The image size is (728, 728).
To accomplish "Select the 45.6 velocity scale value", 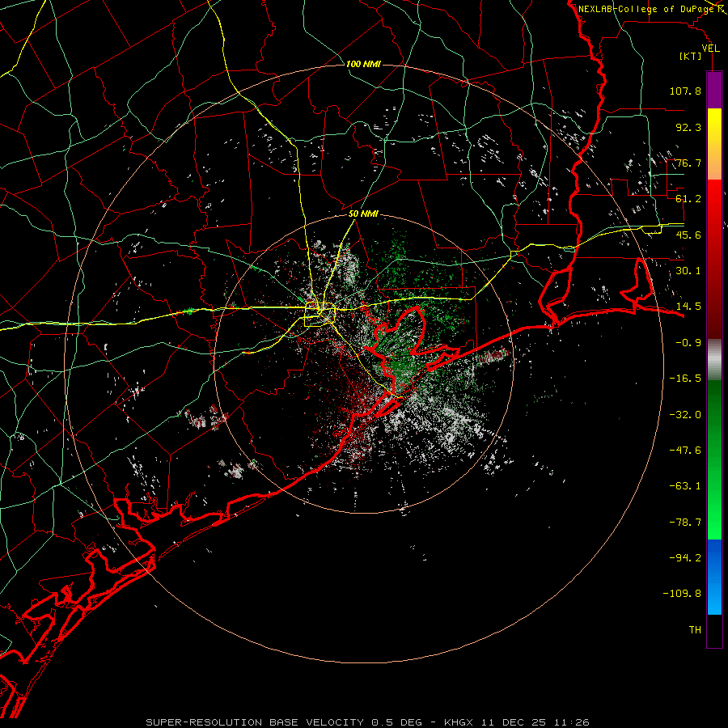I will [688, 235].
